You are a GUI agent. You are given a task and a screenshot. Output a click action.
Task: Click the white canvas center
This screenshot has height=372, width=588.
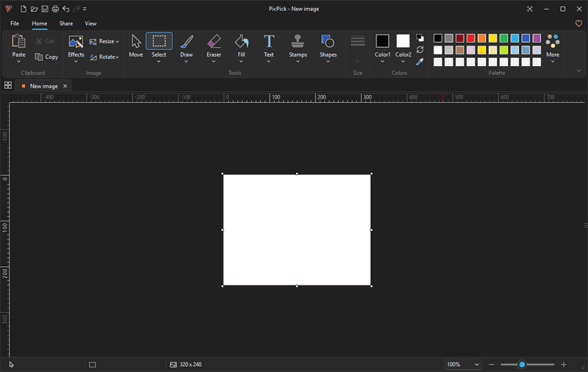tap(297, 230)
